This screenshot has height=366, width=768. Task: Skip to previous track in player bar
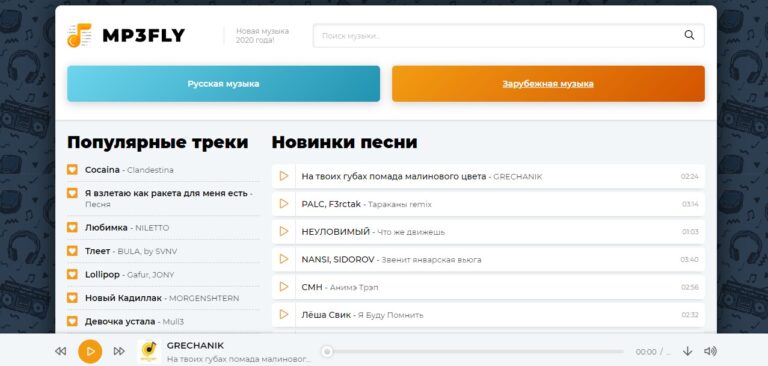tap(61, 351)
